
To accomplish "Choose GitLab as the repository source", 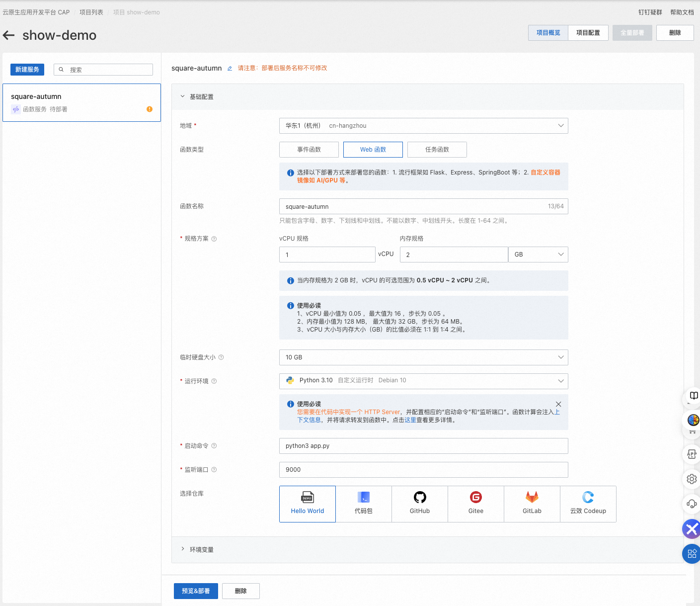I will click(x=532, y=504).
